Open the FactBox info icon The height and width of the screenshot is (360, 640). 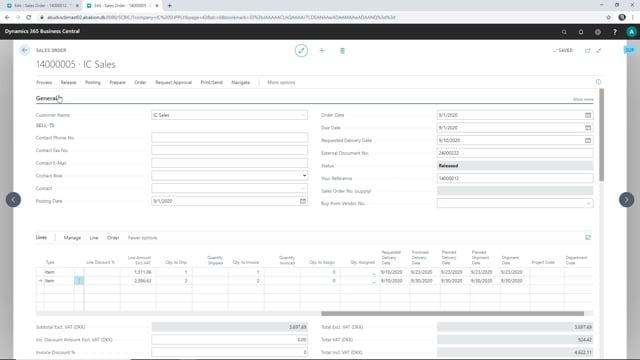[598, 82]
